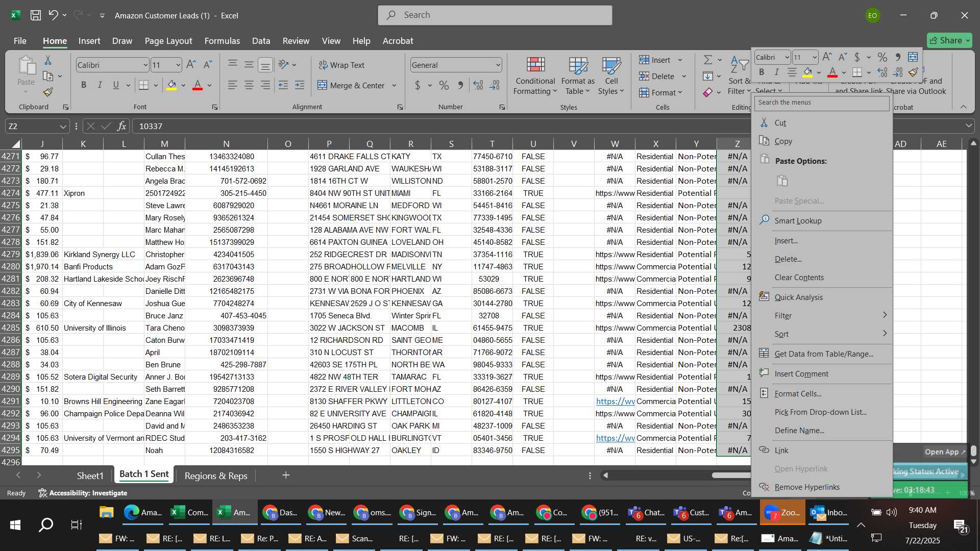The width and height of the screenshot is (980, 551).
Task: Open hyperlink in row 4291
Action: (615, 401)
